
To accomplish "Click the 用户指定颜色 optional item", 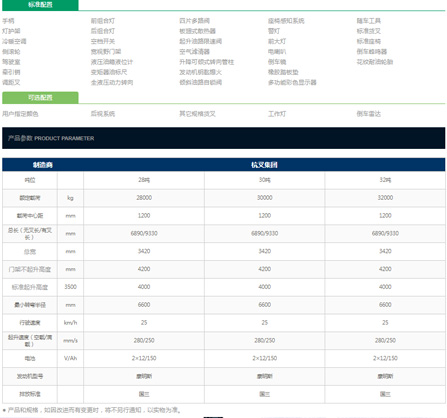I will tap(20, 114).
